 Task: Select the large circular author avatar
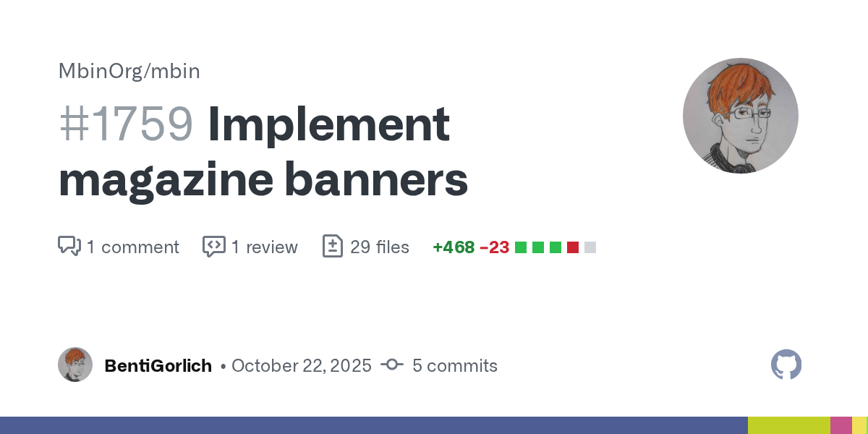click(x=740, y=116)
